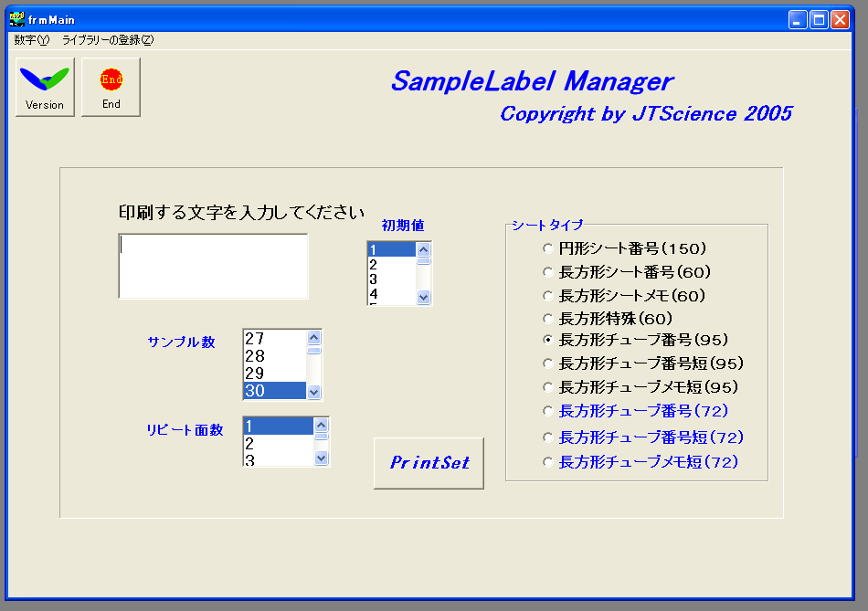The width and height of the screenshot is (868, 611).
Task: Select value 2 in 初期値 list
Action: tap(392, 265)
